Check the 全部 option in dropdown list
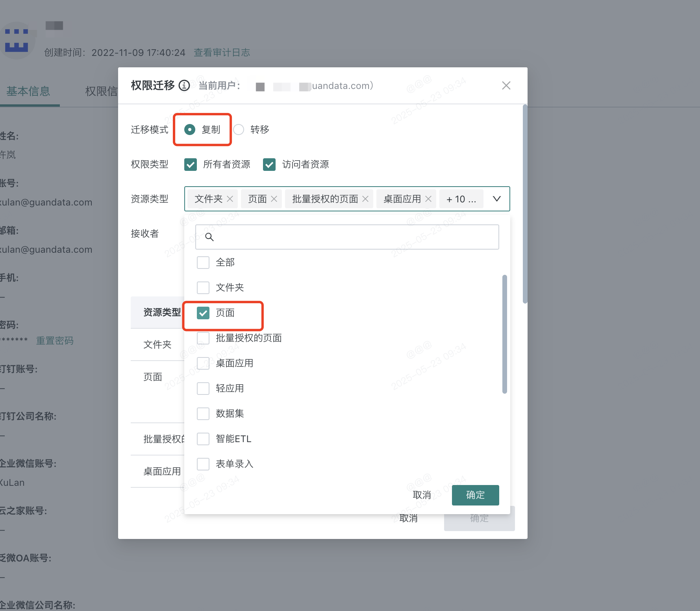This screenshot has width=700, height=611. click(203, 263)
